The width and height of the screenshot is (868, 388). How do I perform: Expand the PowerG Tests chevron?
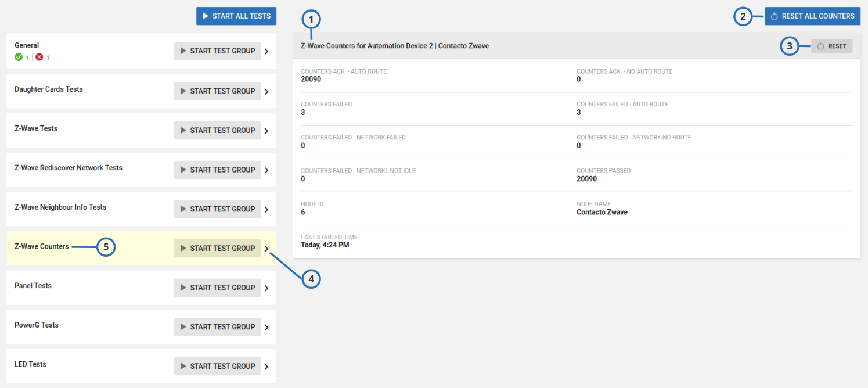(266, 327)
